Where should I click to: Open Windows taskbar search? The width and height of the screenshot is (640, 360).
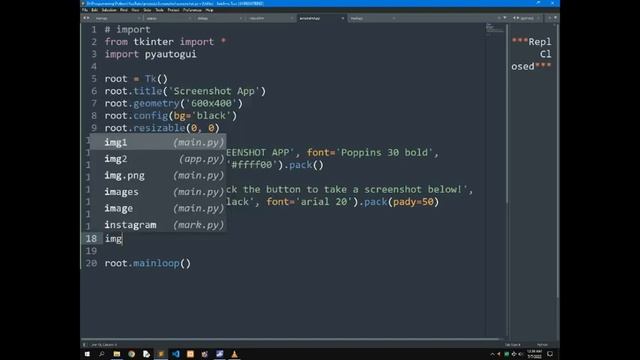pyautogui.click(x=102, y=354)
